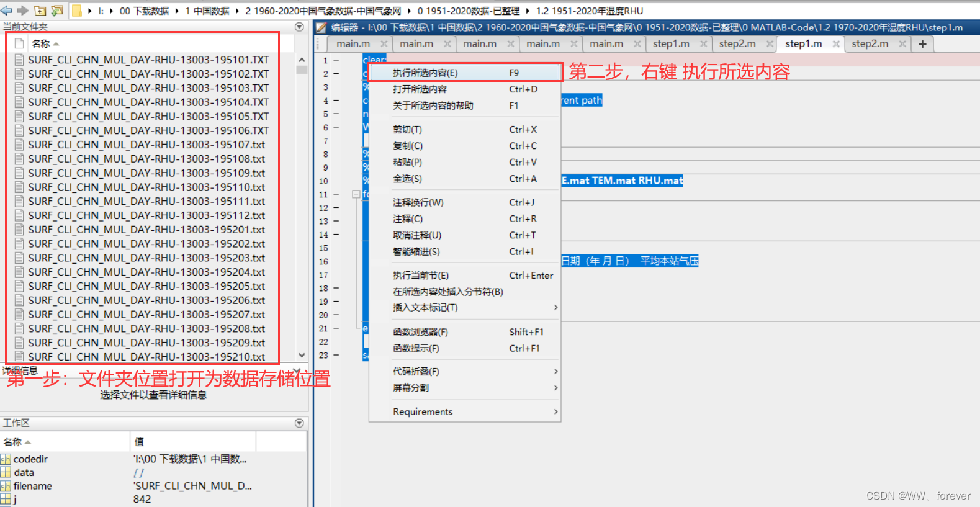
Task: Click the browse for folder icon
Action: [57, 11]
